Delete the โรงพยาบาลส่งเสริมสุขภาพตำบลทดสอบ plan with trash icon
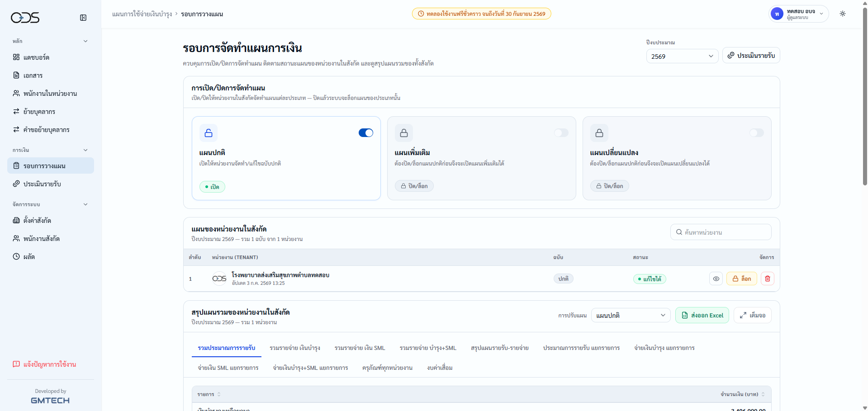 click(x=768, y=279)
